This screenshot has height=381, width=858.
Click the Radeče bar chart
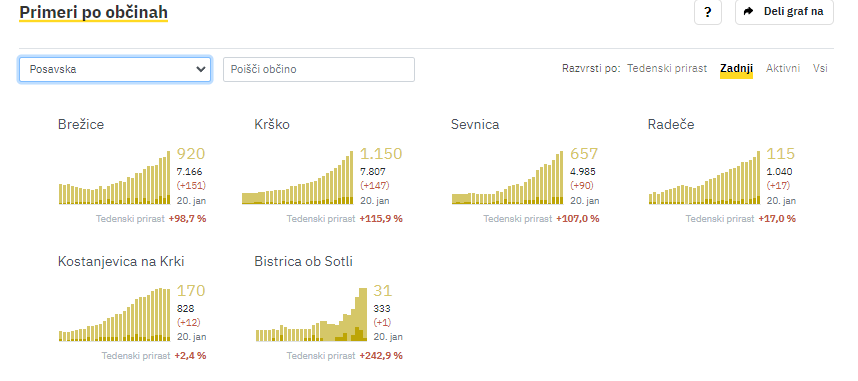point(704,178)
